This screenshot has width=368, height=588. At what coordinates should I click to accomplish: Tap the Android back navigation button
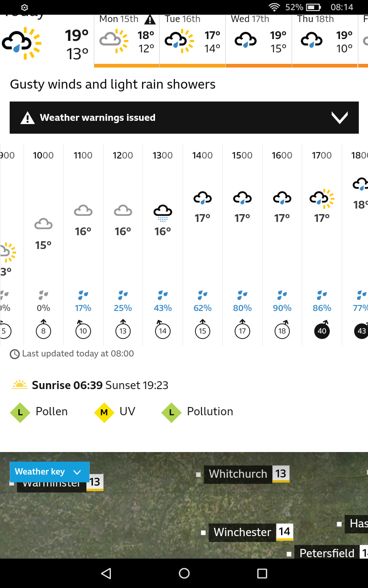(x=106, y=573)
